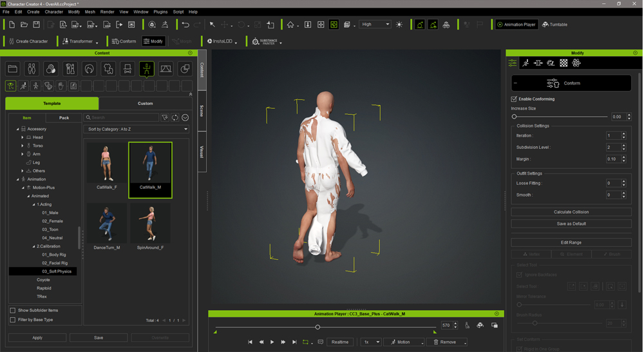Click the Turntable button

coord(554,24)
